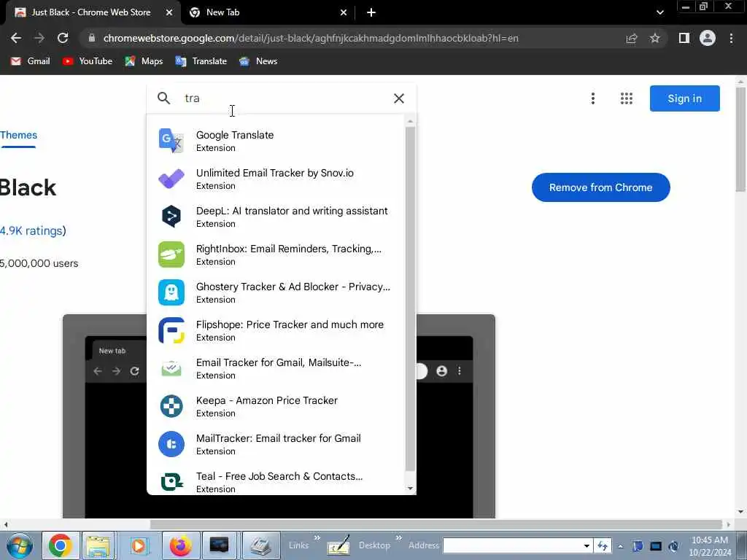Open Firefox from the taskbar
The image size is (747, 560).
[180, 545]
